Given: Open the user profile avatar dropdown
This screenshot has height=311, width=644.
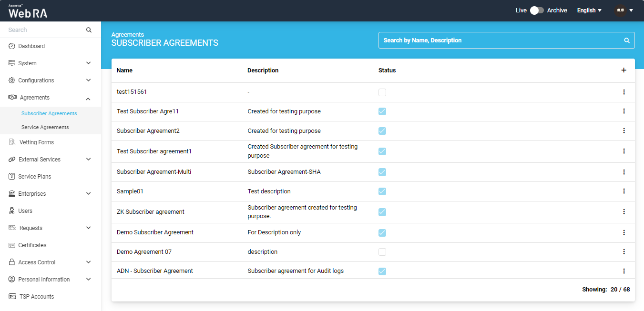Looking at the screenshot, I should [624, 10].
